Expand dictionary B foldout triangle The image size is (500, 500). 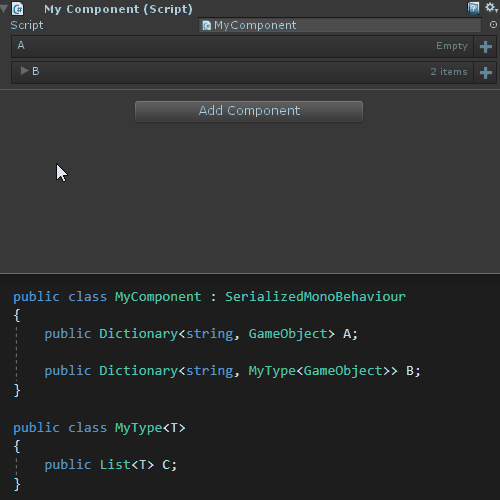coord(24,71)
